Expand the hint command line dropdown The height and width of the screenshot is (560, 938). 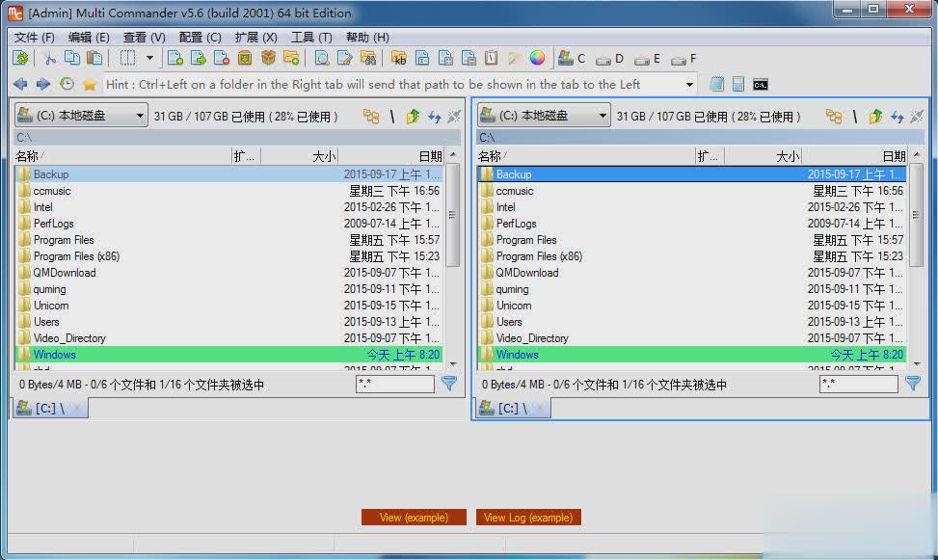pos(689,85)
